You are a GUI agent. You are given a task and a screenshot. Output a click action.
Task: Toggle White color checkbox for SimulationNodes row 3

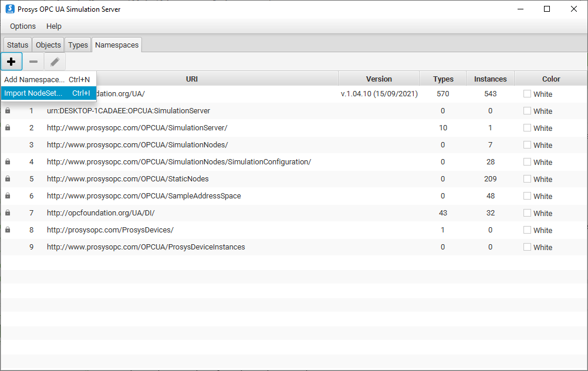coord(527,144)
